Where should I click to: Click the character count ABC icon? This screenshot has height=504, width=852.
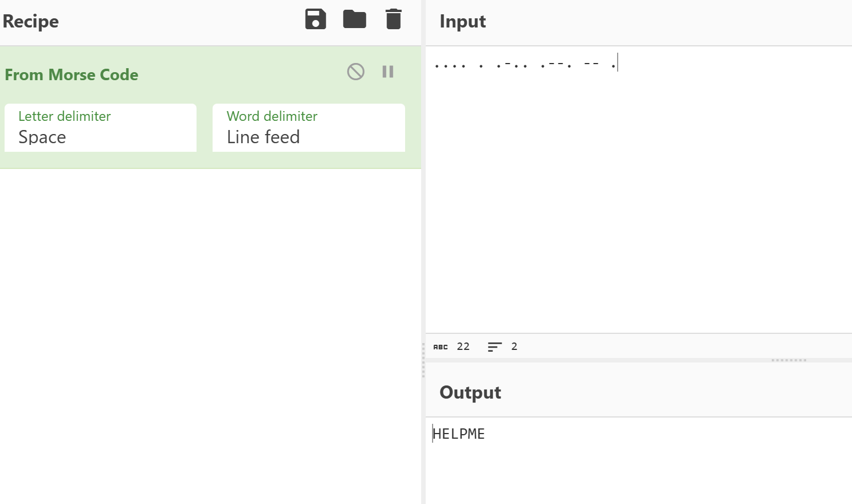point(441,346)
